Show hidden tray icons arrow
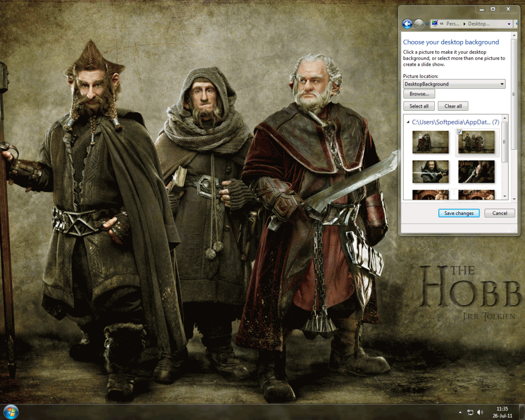525x420 pixels. pos(460,412)
